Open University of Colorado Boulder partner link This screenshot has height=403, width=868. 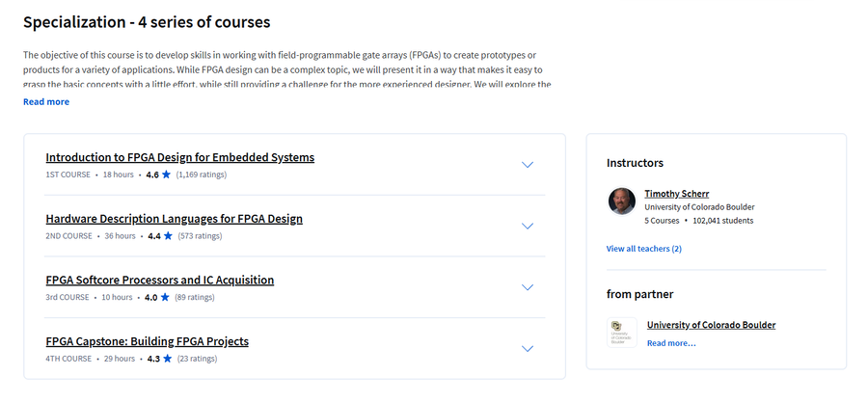711,325
